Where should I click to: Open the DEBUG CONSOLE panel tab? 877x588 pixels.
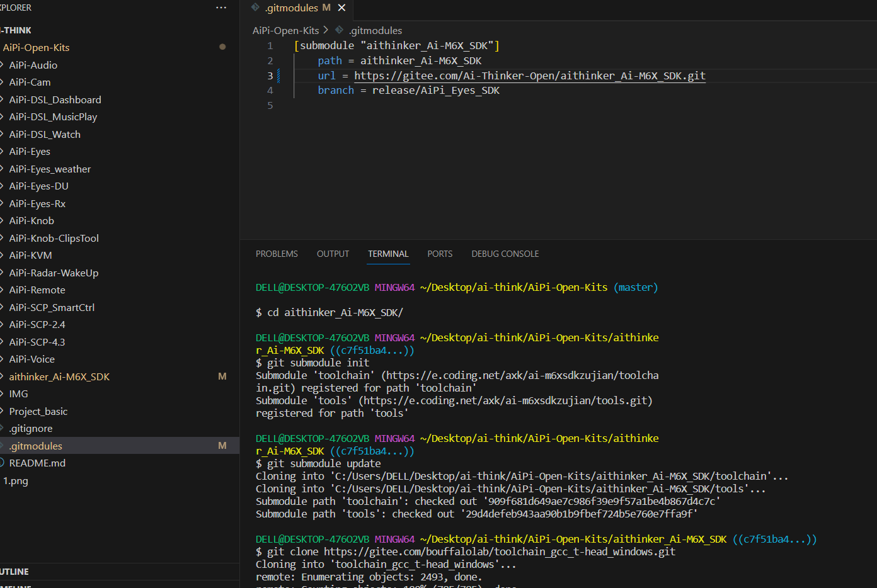505,254
